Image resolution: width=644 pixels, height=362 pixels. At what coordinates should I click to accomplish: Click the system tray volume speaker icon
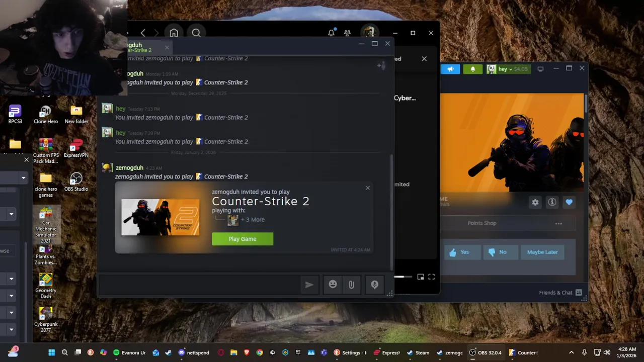tap(607, 352)
